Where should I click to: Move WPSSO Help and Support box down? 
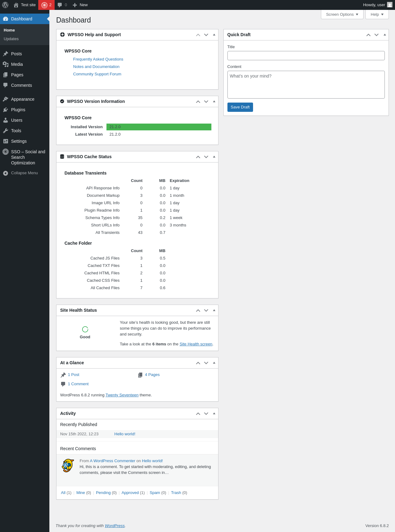click(206, 35)
